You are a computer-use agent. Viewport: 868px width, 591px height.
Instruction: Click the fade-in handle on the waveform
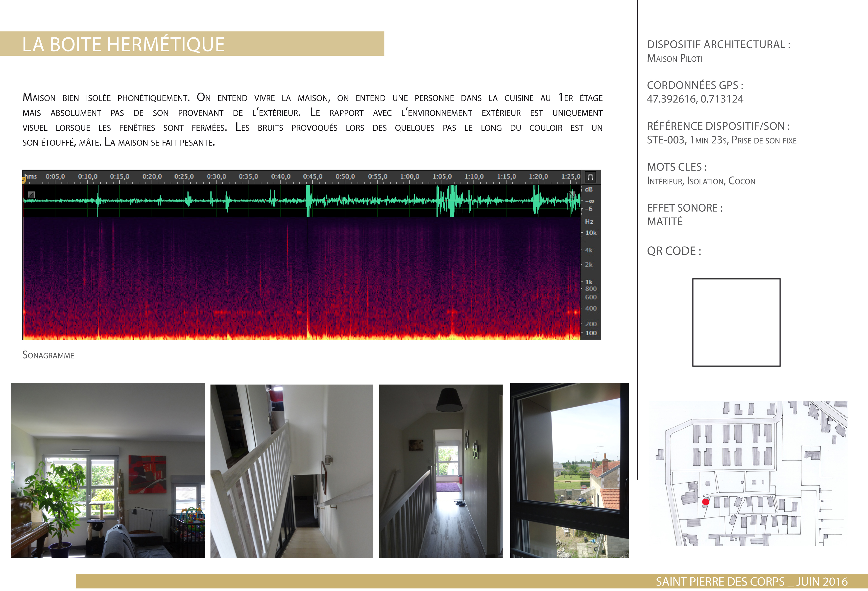(x=31, y=195)
